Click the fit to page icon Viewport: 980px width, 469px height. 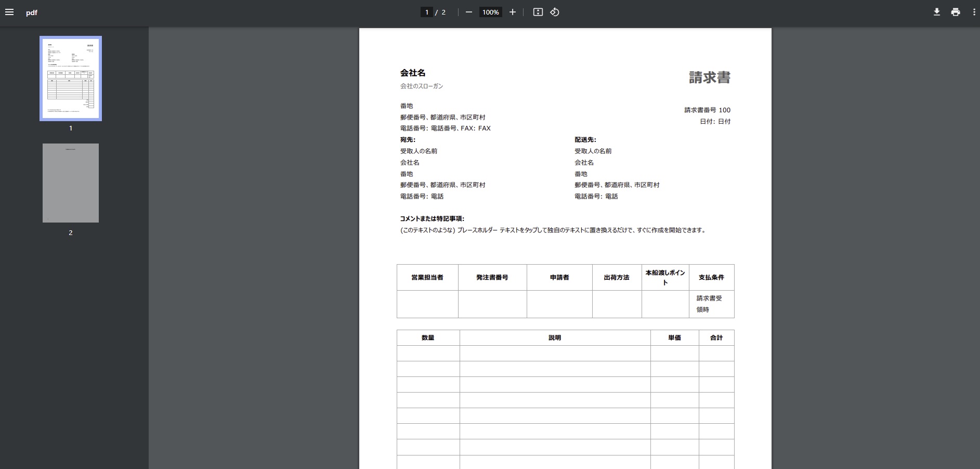pyautogui.click(x=538, y=12)
